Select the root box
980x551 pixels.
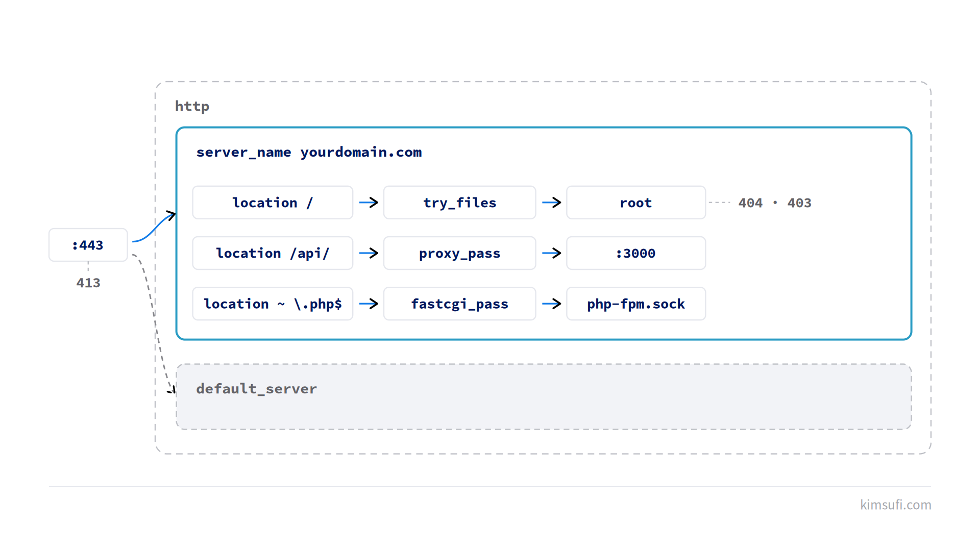636,203
